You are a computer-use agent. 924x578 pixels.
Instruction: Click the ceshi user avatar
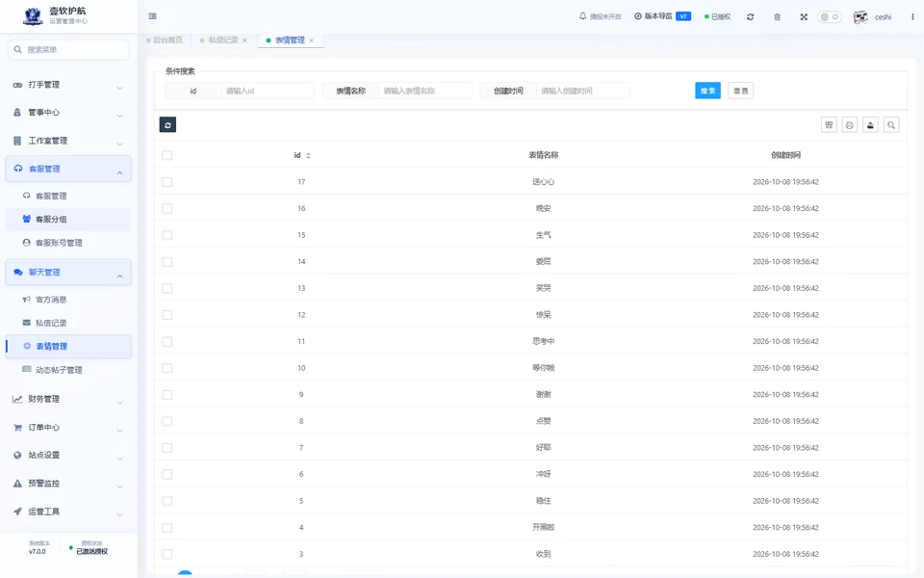(x=860, y=17)
